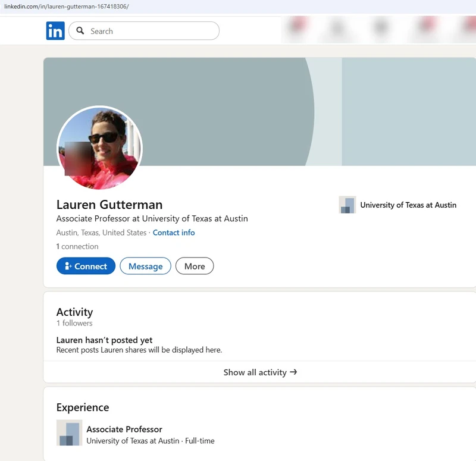Click the 1 connection text
The image size is (476, 461).
click(77, 246)
